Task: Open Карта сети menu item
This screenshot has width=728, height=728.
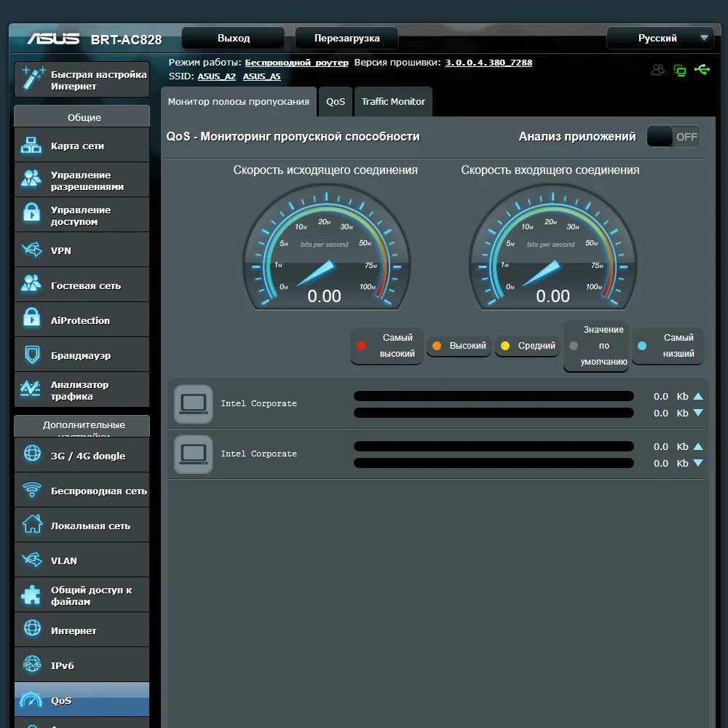Action: click(x=82, y=146)
